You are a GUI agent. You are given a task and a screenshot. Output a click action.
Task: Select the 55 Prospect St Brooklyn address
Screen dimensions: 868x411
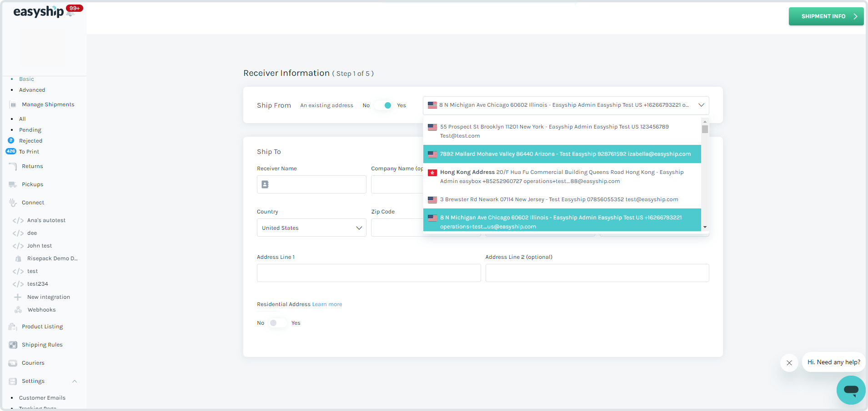562,131
